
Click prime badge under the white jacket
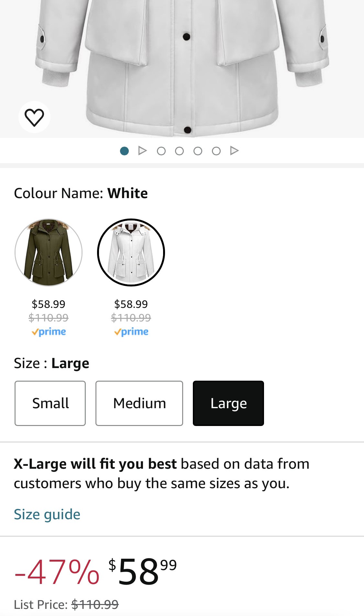(131, 332)
